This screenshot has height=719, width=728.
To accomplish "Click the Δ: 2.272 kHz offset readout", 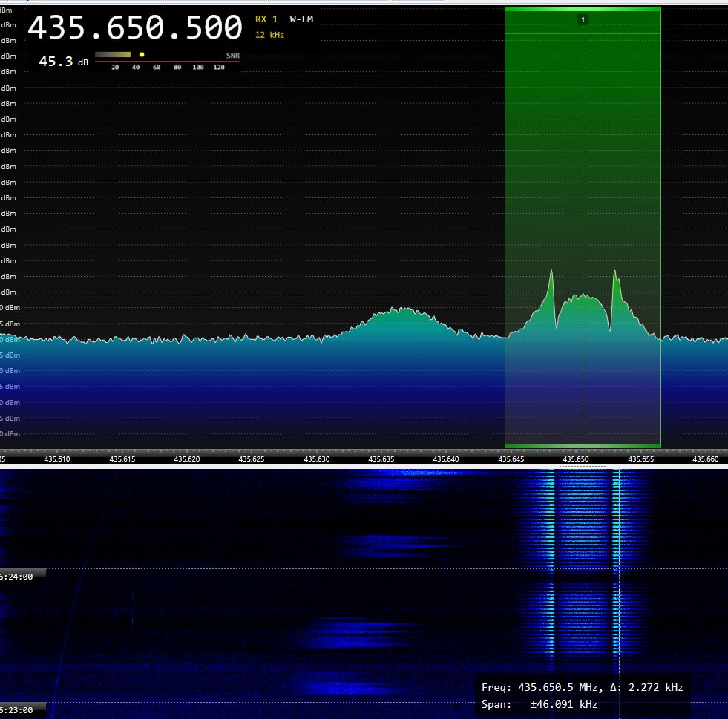I will [646, 687].
